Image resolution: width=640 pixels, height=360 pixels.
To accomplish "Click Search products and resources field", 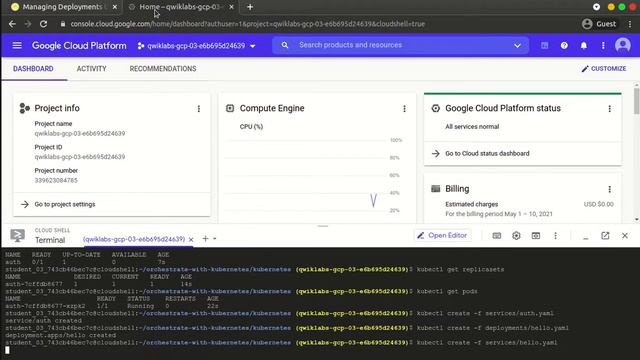I will point(400,45).
